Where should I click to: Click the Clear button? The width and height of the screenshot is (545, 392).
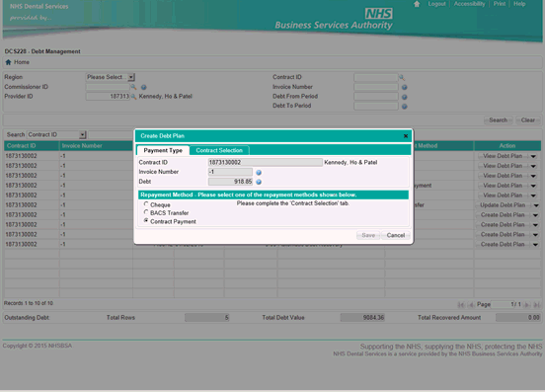pyautogui.click(x=527, y=120)
